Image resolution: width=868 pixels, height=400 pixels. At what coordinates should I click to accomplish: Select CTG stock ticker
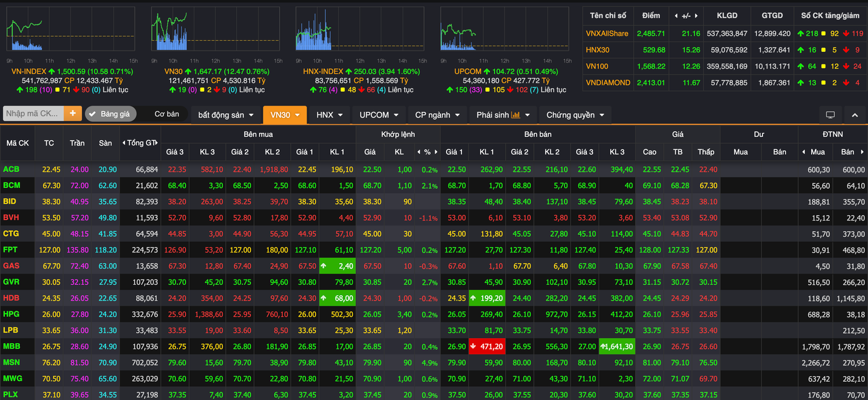tap(11, 234)
